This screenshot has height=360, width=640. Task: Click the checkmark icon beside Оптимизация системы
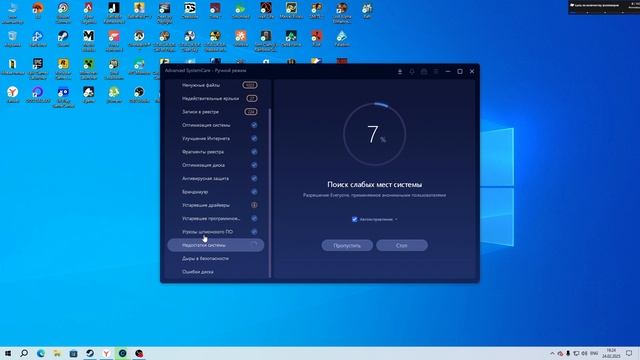(254, 125)
